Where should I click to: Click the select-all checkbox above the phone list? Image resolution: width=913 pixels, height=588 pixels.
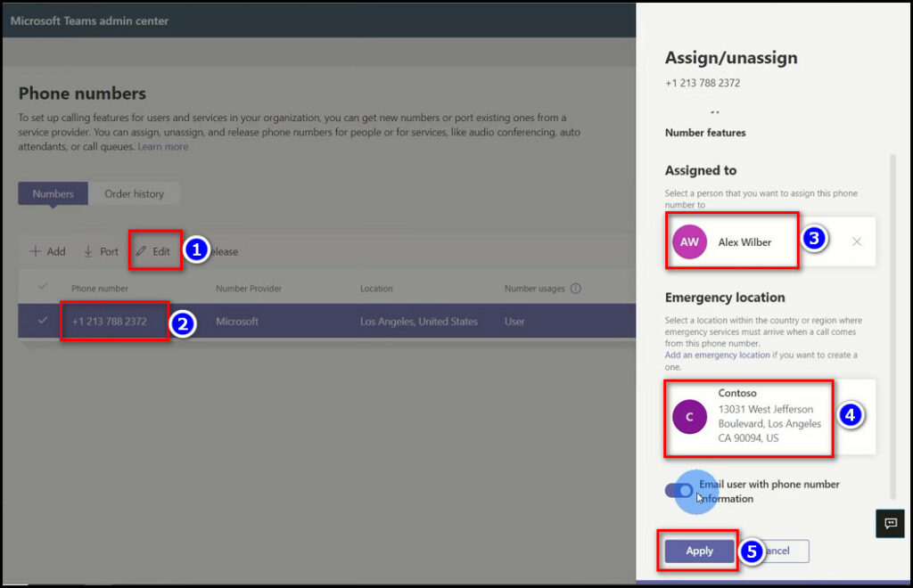point(42,289)
